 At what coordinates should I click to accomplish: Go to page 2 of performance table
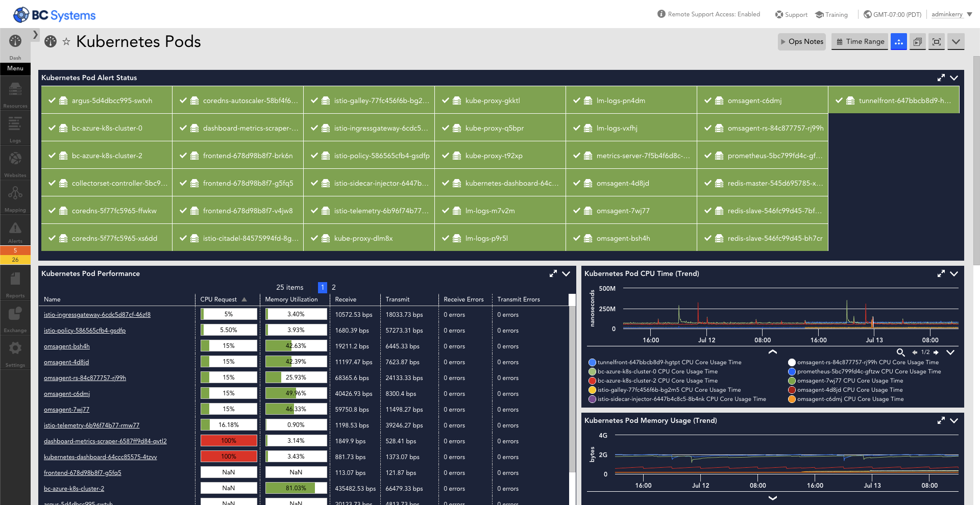coord(334,287)
